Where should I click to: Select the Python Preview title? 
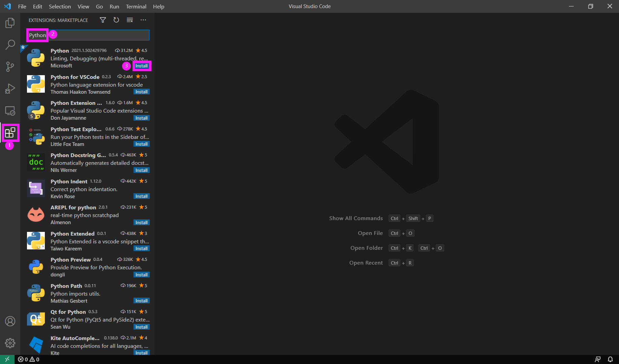click(70, 260)
